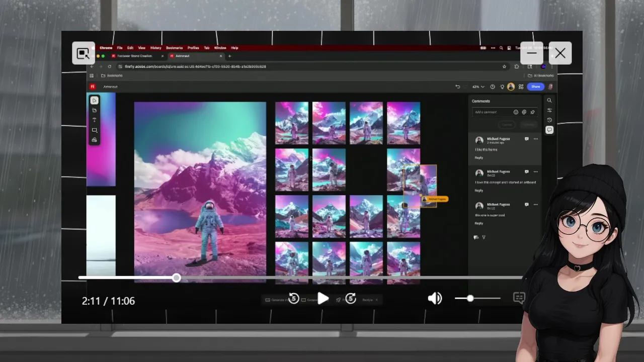Click the Firefly logo home icon

93,86
